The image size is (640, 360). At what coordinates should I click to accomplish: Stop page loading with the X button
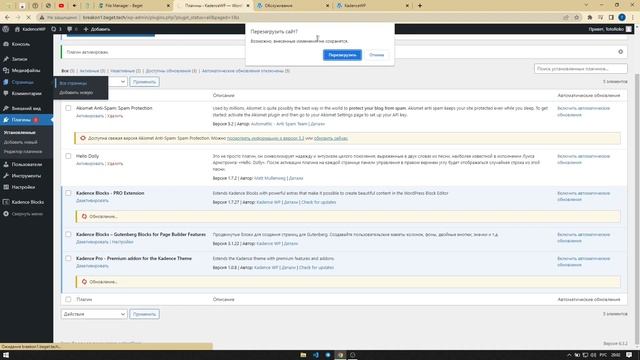tap(28, 18)
